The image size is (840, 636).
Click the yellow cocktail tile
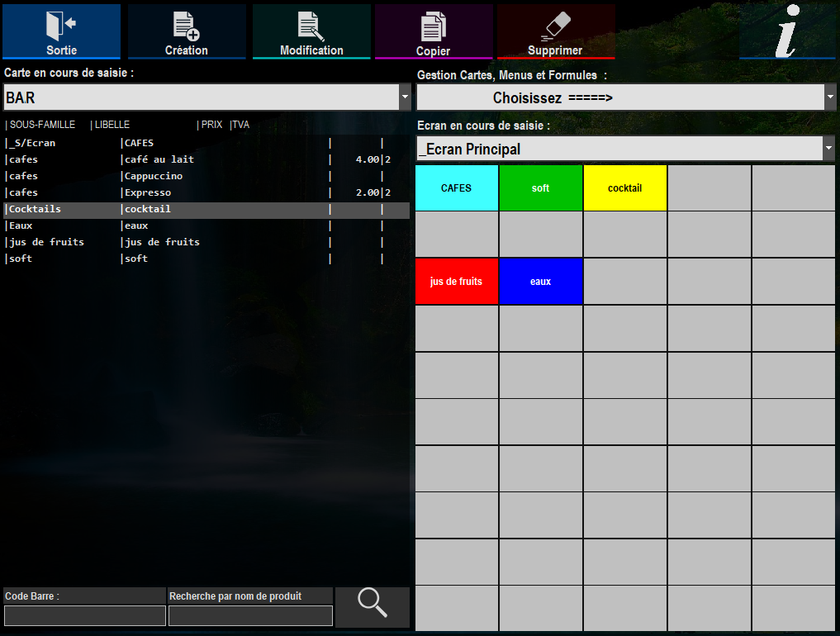click(x=624, y=188)
